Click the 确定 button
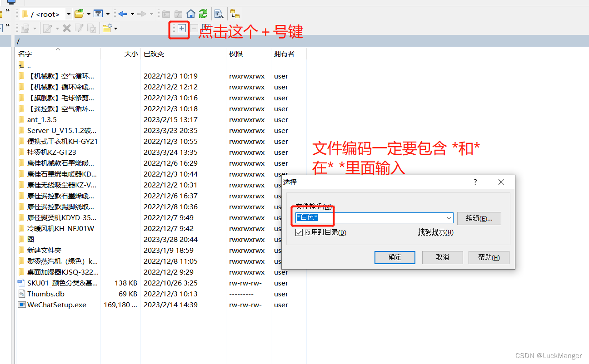 [395, 257]
